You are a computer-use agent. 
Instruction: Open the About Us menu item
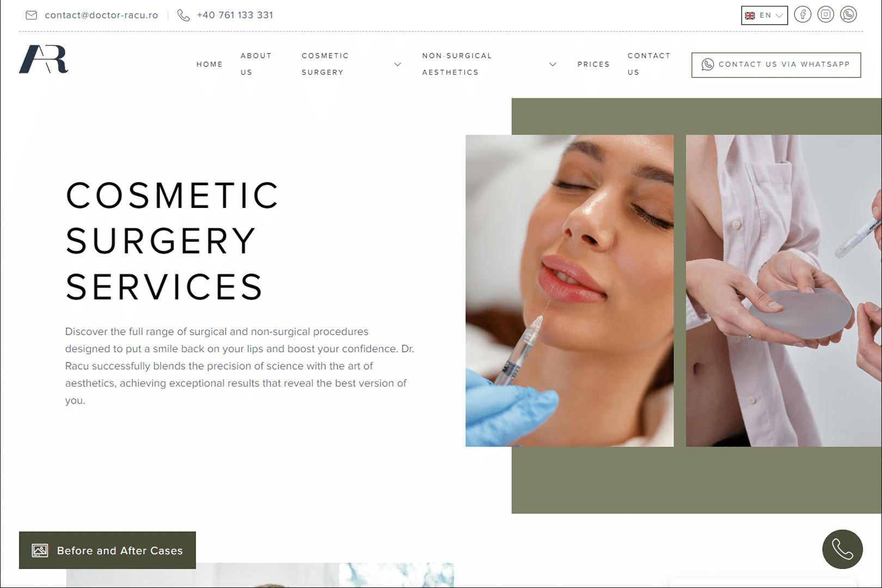[256, 64]
